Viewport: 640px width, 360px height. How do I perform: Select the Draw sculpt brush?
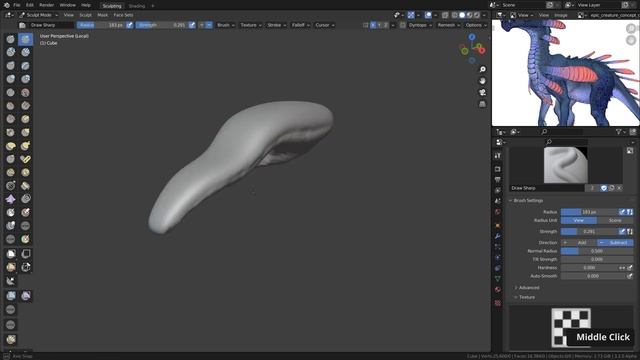pyautogui.click(x=11, y=39)
